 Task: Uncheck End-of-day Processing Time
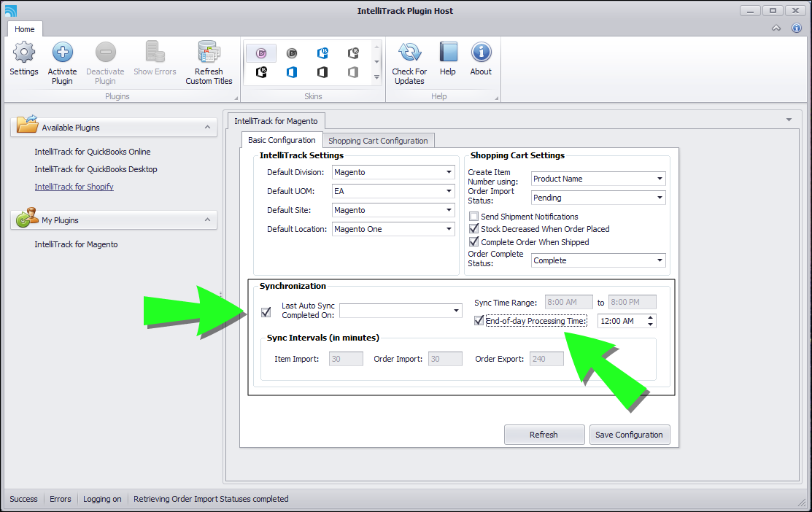click(479, 320)
